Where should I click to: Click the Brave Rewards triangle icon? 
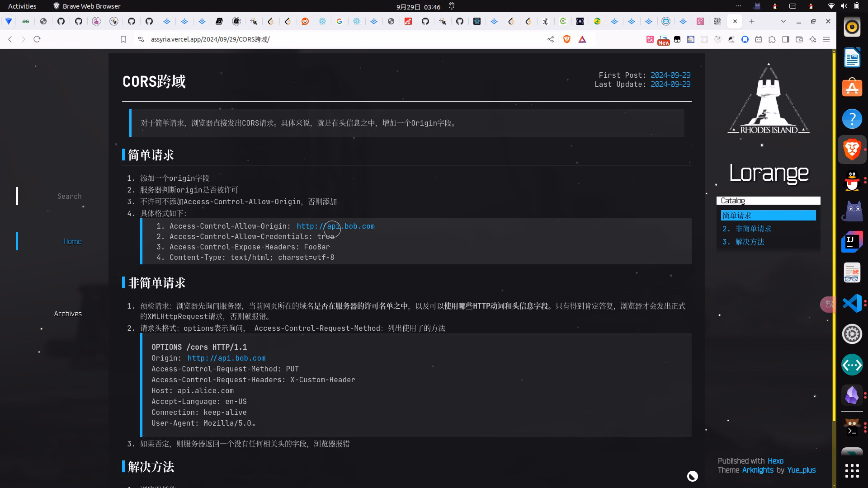pos(582,39)
